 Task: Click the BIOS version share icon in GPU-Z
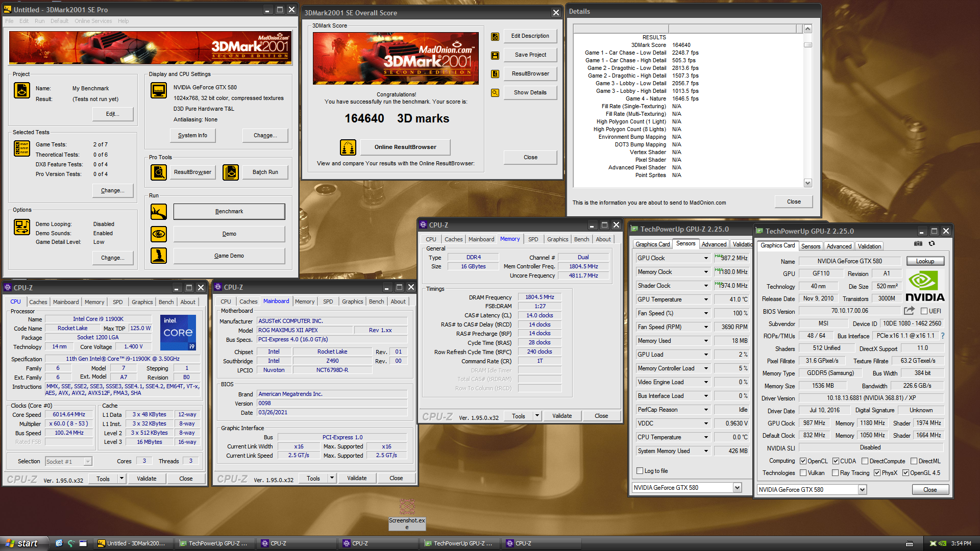point(909,311)
